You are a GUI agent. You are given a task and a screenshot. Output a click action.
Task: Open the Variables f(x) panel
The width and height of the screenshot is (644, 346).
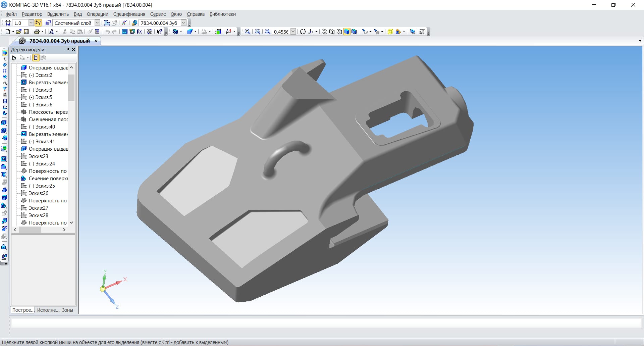pyautogui.click(x=140, y=32)
